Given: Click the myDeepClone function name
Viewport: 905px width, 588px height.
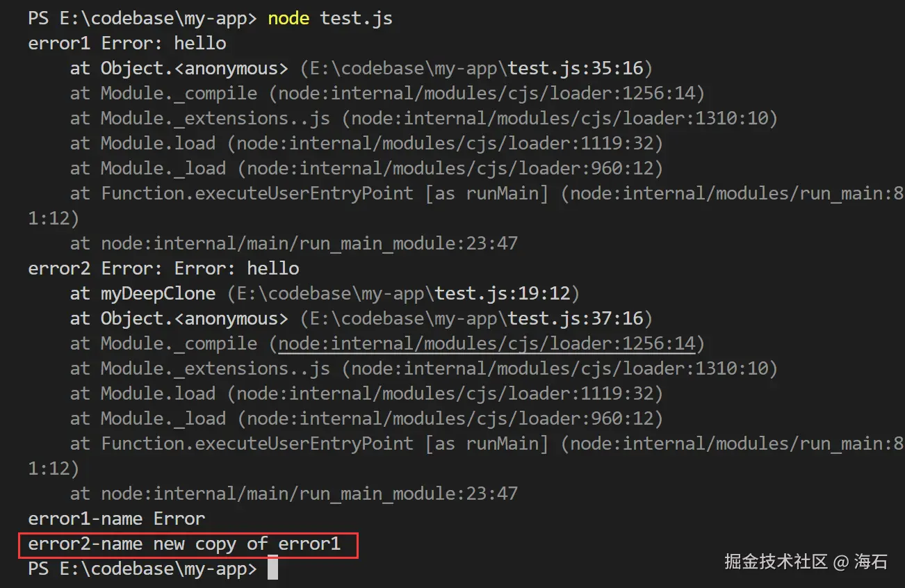Looking at the screenshot, I should point(158,293).
